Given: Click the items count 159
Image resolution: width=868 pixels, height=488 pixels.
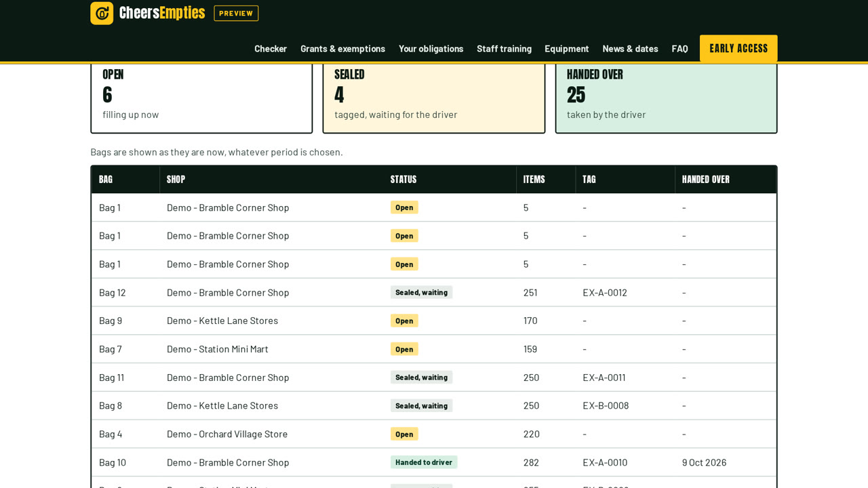Looking at the screenshot, I should coord(530,349).
